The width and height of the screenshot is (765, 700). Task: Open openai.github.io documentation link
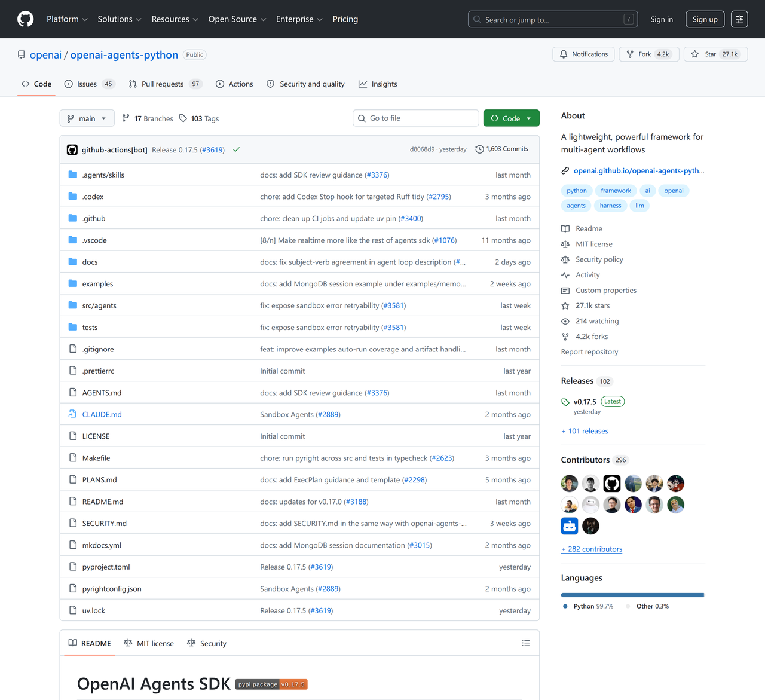point(638,171)
